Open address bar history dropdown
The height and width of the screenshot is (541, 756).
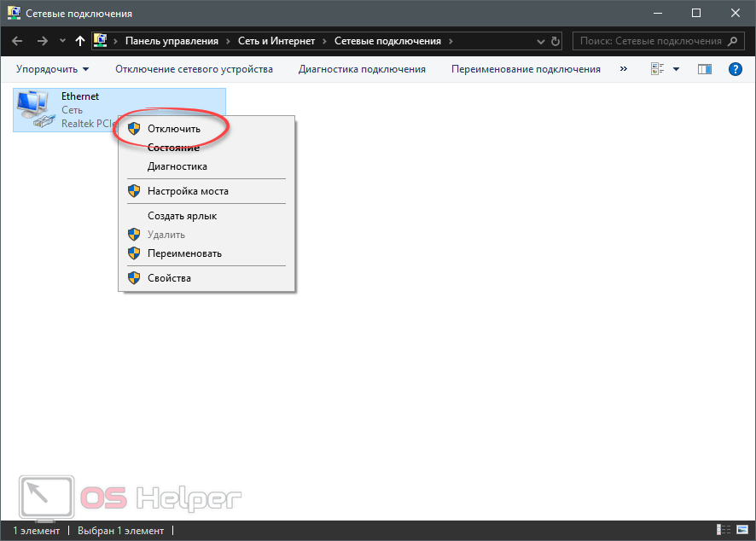(541, 42)
